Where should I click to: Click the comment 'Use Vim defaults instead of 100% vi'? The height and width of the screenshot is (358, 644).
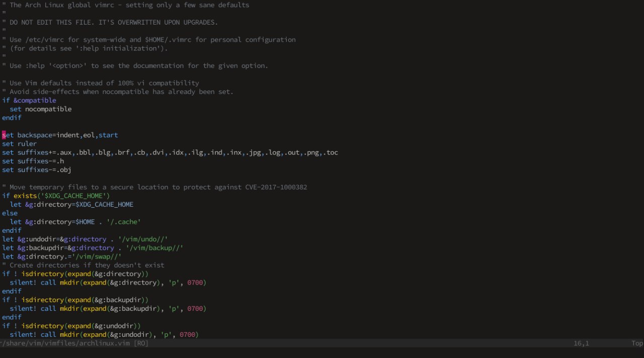(x=101, y=83)
